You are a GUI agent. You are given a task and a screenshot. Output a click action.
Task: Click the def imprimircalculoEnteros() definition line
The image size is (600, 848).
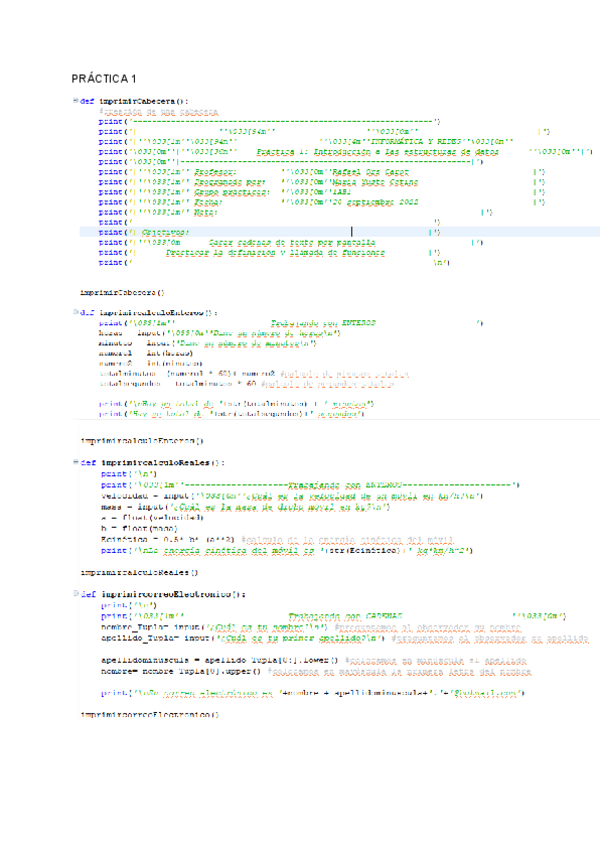coord(150,313)
